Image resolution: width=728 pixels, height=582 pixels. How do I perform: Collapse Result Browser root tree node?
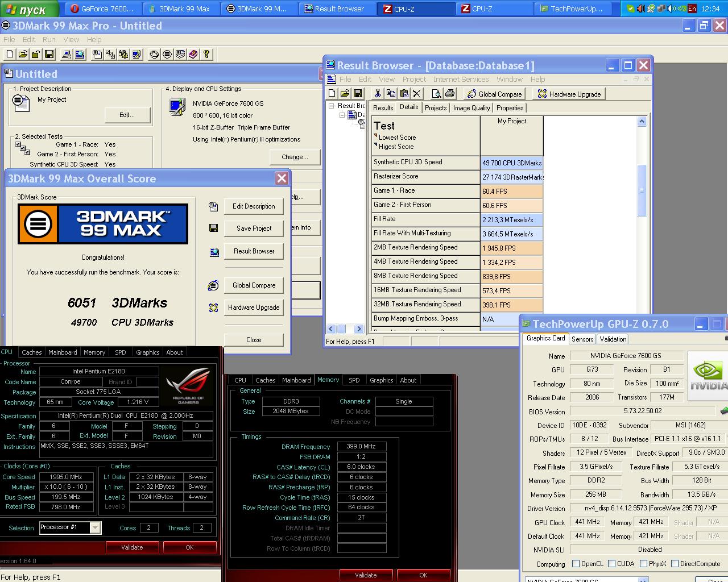[x=331, y=106]
